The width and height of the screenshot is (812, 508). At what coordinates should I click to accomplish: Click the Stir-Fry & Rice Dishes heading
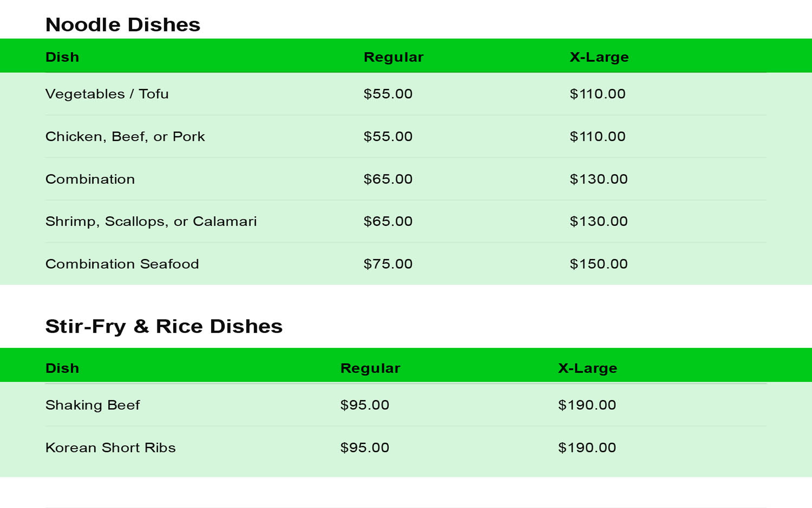tap(164, 326)
